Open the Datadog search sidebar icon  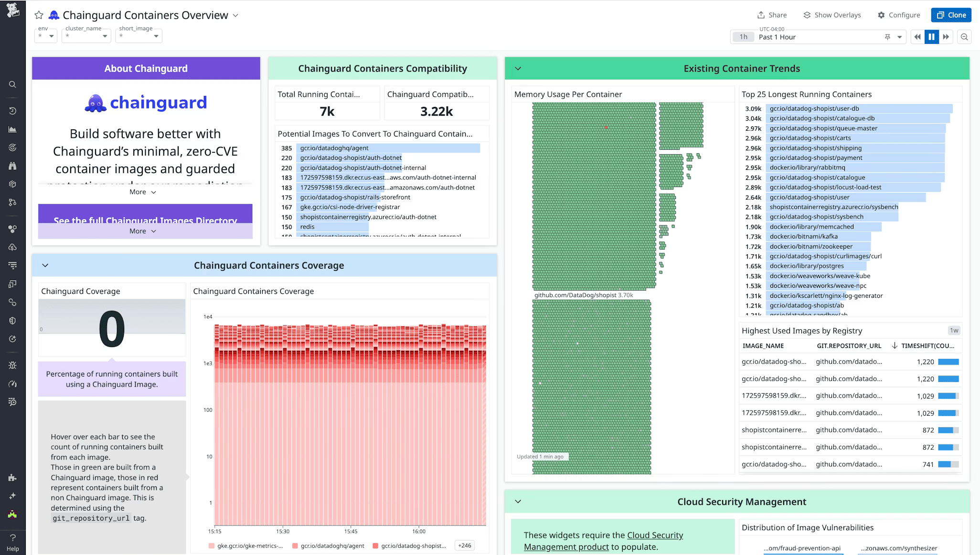click(12, 84)
